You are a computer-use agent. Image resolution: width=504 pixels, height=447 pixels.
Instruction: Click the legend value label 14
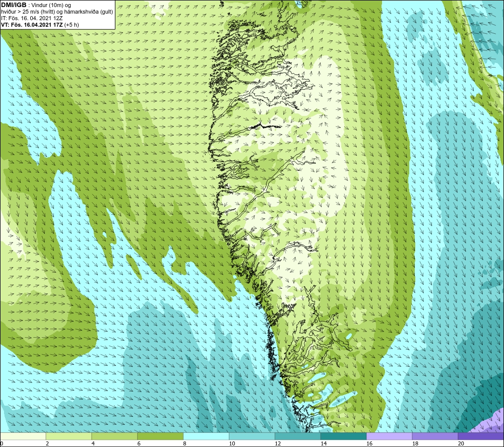pos(324,443)
